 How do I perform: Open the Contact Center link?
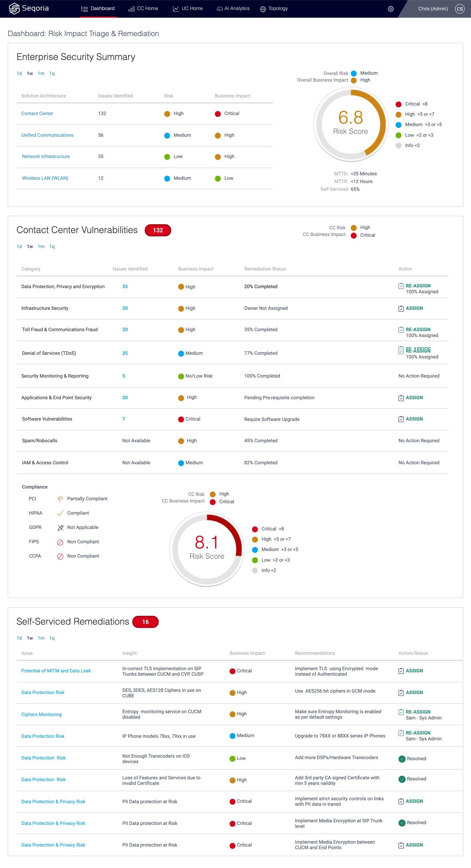point(37,114)
